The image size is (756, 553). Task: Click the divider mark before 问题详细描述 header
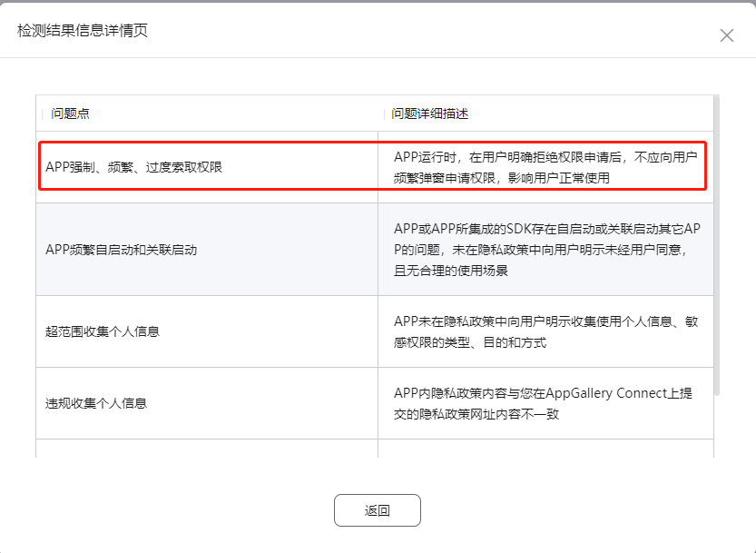coord(386,114)
